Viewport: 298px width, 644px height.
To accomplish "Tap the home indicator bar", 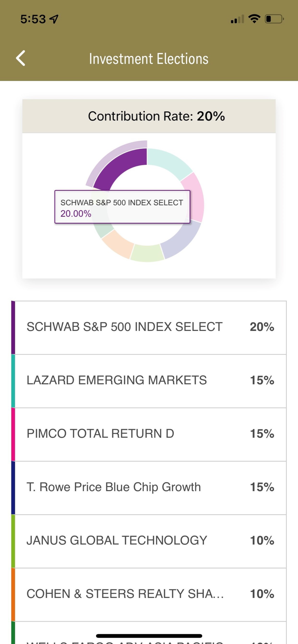I will 149,636.
